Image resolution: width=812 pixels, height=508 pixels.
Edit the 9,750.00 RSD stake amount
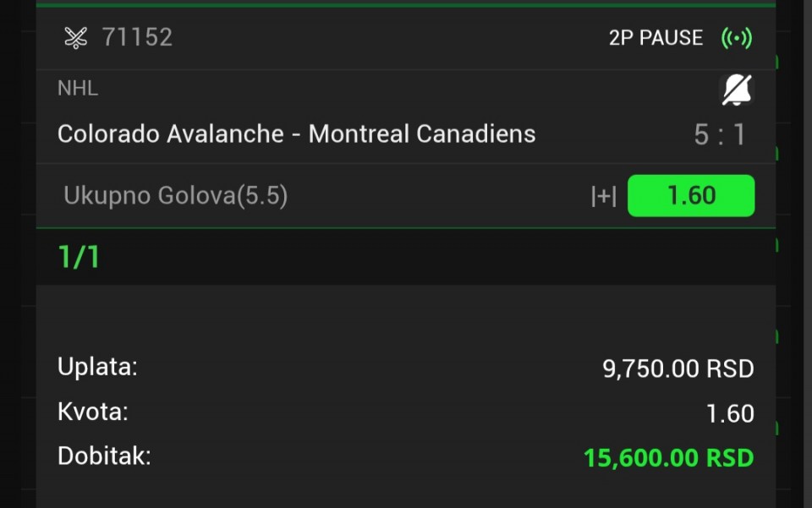pyautogui.click(x=678, y=369)
